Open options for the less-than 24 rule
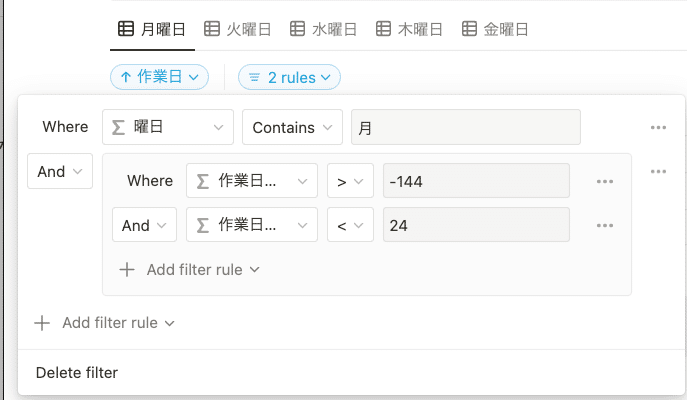This screenshot has height=400, width=687. tap(604, 226)
